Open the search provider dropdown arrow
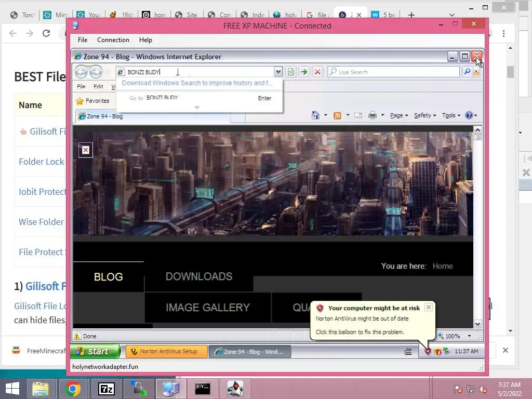Viewport: 532px width, 399px height. (477, 72)
